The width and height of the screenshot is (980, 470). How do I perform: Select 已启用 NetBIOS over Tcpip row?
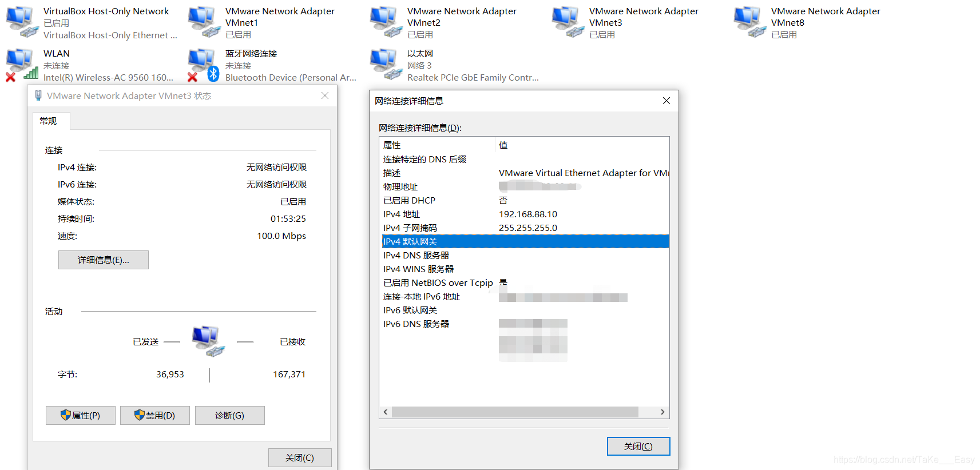pyautogui.click(x=525, y=282)
